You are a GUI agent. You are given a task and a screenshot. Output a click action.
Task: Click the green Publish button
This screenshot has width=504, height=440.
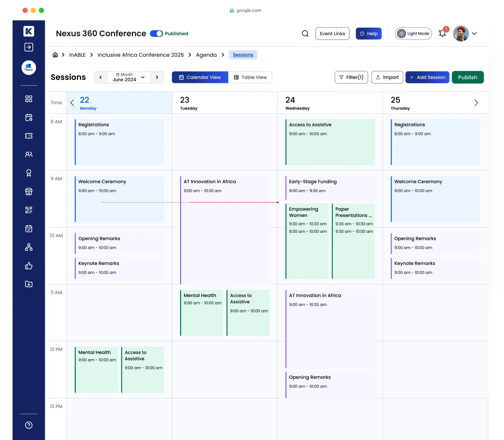(468, 77)
